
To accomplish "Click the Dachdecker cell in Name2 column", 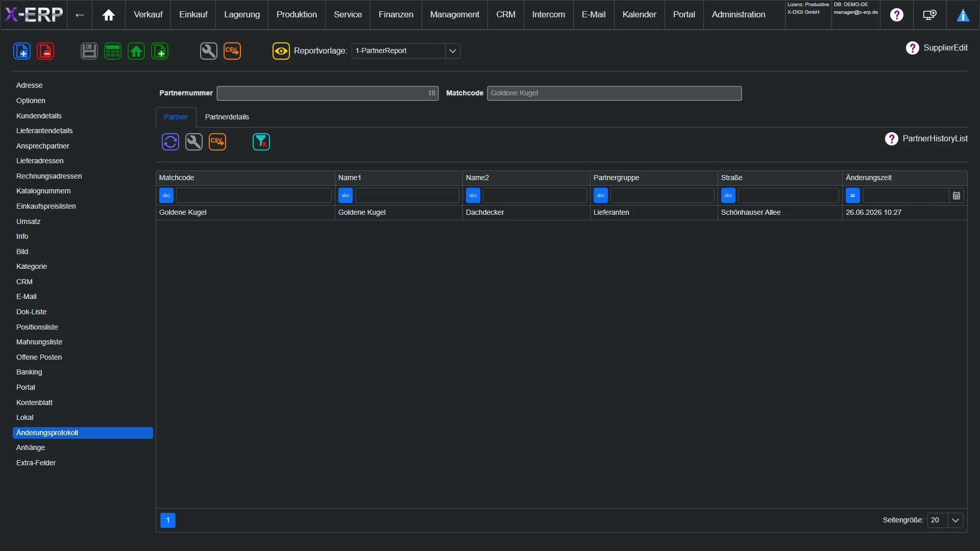I will click(x=526, y=213).
